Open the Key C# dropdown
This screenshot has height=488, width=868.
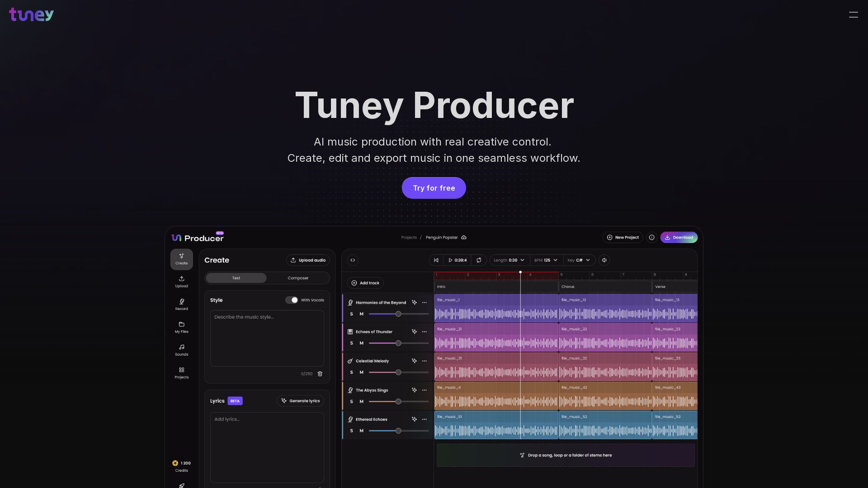(579, 260)
